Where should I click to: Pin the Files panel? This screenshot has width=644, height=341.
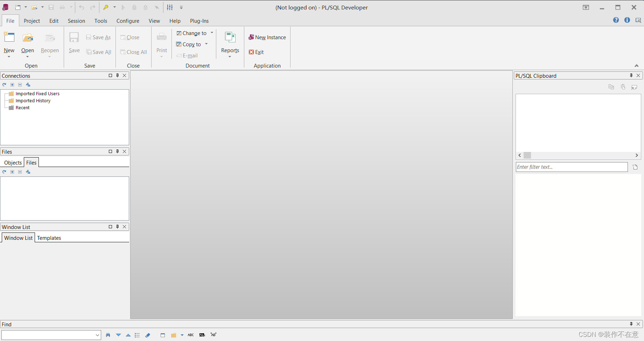[x=118, y=151]
